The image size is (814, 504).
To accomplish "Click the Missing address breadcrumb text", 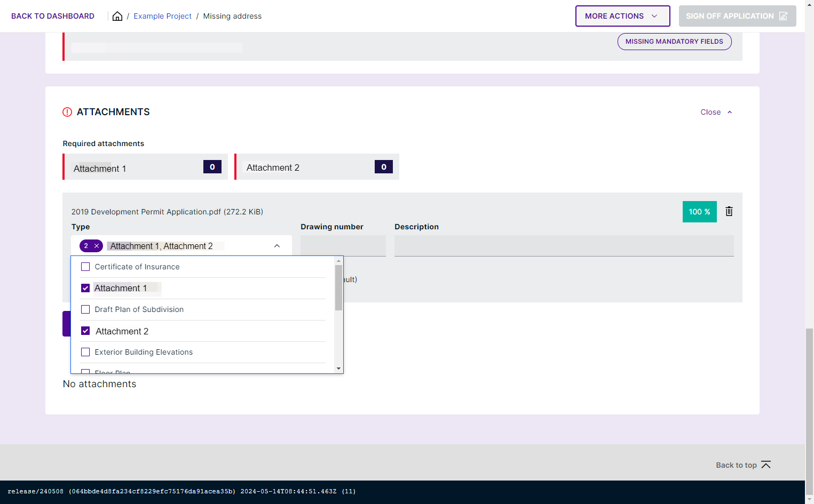I will coord(232,16).
